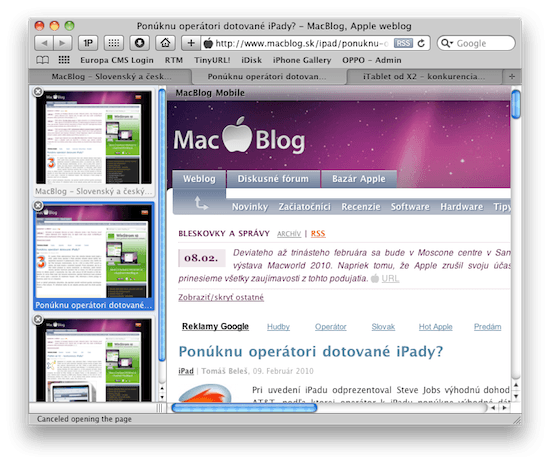550x464 pixels.
Task: Click the submenu arrow icon under Weblog
Action: (x=201, y=203)
